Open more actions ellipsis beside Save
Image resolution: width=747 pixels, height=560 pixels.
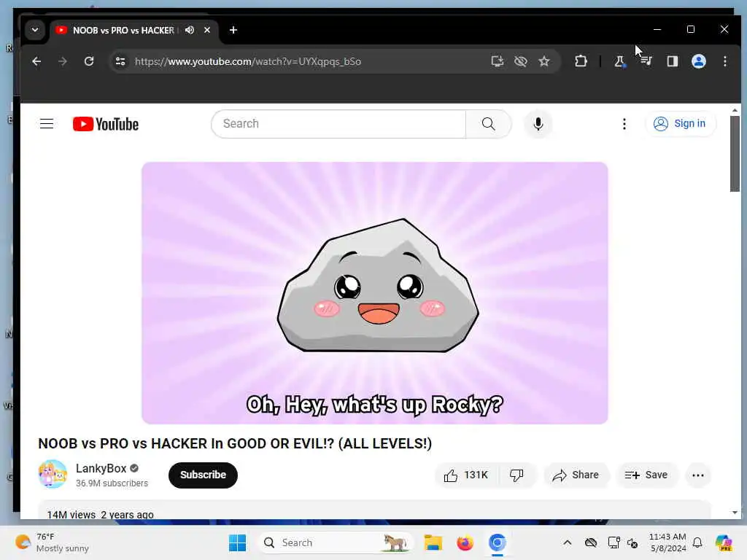tap(698, 475)
